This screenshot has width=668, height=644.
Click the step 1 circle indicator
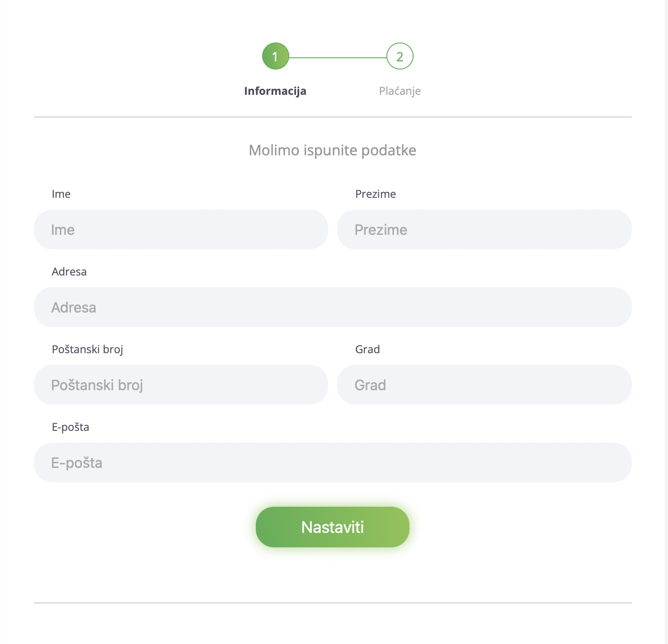pyautogui.click(x=275, y=56)
